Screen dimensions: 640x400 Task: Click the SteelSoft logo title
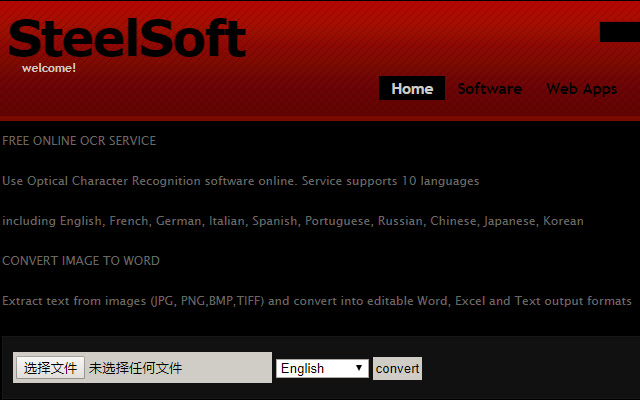[127, 38]
